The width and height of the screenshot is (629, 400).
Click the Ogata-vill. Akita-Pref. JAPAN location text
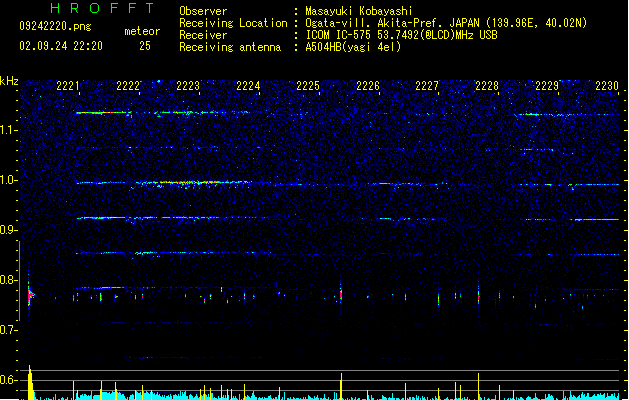[x=446, y=23]
